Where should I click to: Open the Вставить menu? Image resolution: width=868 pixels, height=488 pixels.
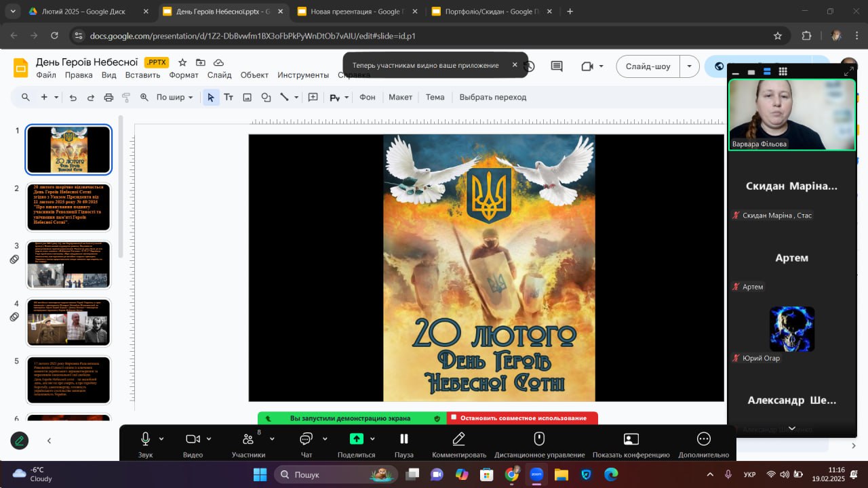[x=142, y=75]
